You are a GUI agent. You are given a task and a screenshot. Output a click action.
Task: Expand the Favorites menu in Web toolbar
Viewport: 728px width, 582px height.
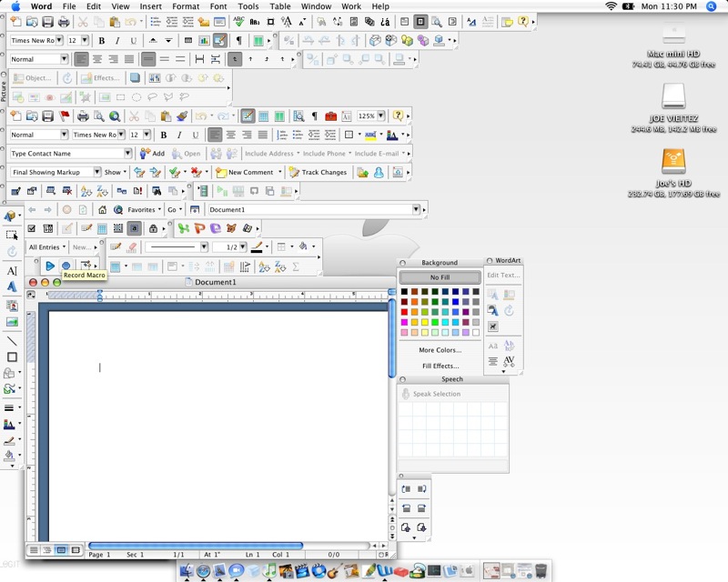coord(145,210)
